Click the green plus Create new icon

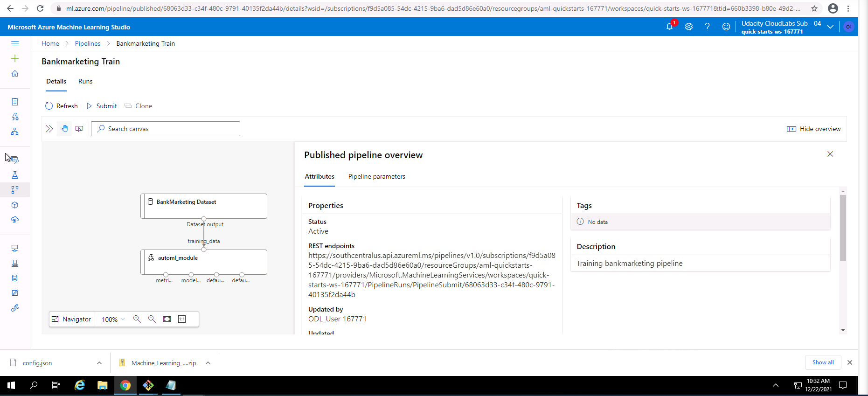pos(15,58)
